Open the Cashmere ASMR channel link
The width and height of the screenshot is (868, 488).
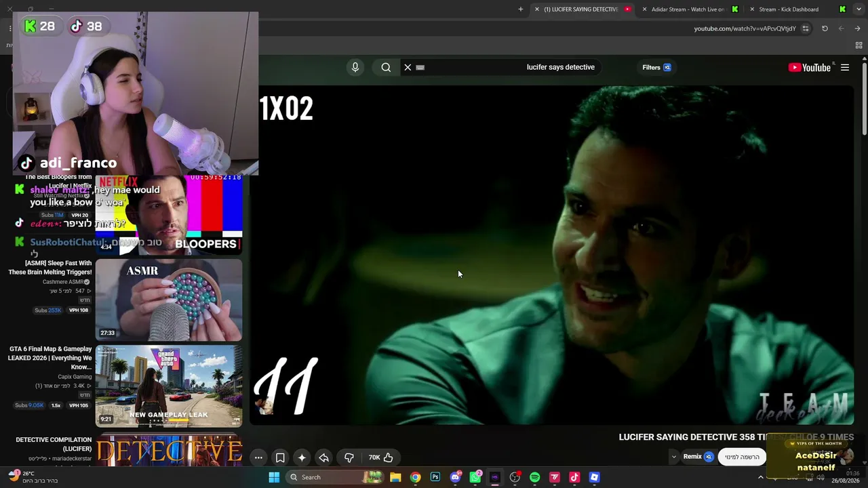coord(66,282)
